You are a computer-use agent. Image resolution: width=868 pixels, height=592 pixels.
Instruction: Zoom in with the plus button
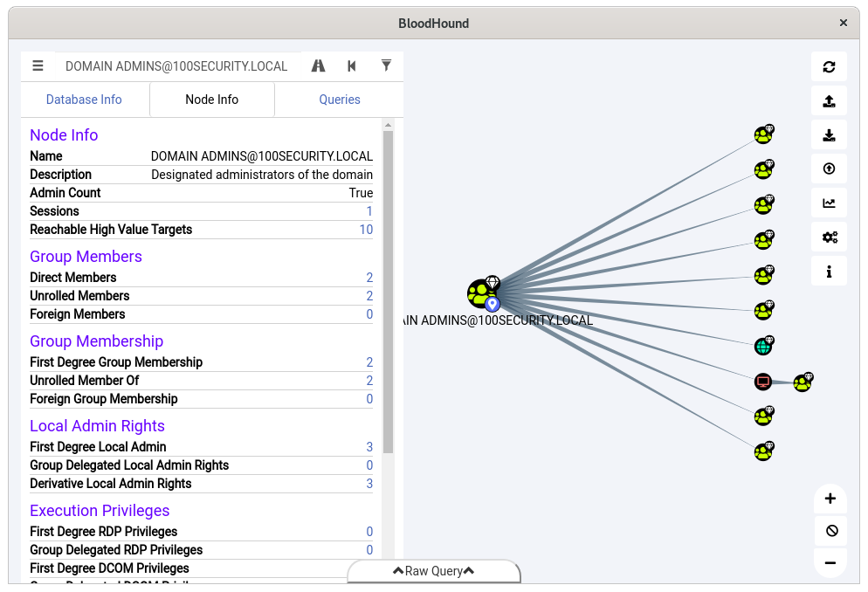point(830,499)
